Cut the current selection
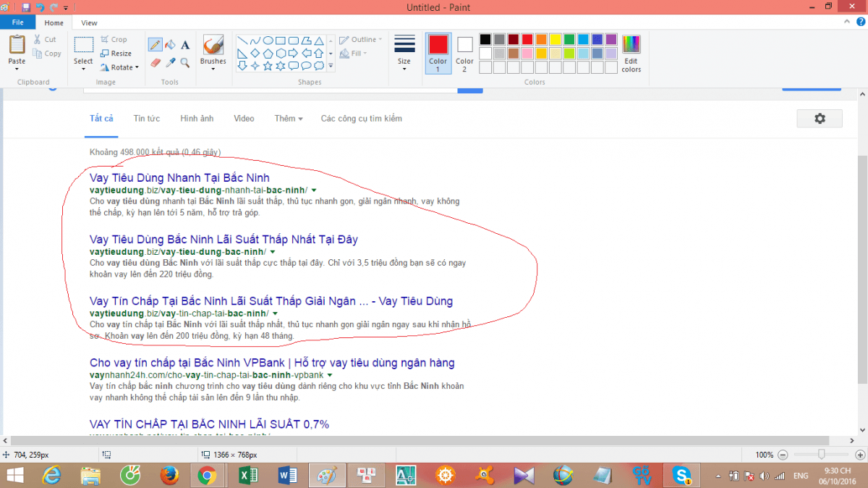The image size is (868, 488). (45, 40)
